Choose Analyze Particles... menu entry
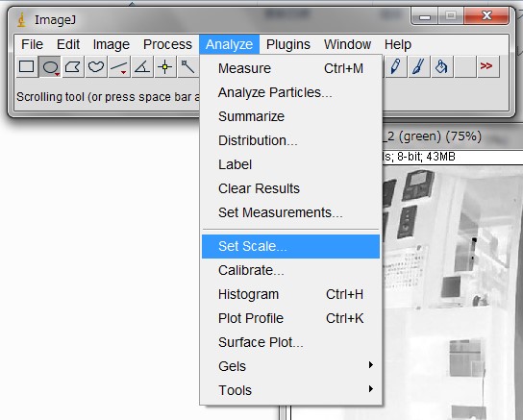Image resolution: width=523 pixels, height=420 pixels. point(291,92)
